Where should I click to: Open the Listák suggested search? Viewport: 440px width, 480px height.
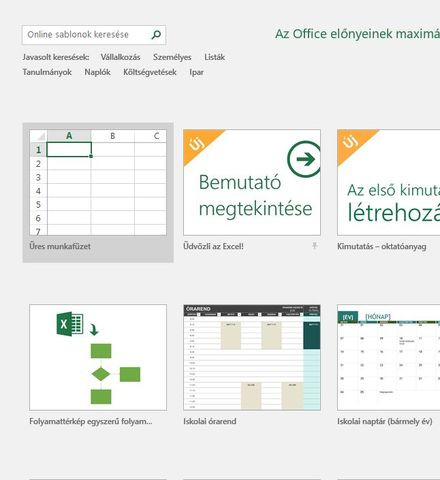point(214,57)
